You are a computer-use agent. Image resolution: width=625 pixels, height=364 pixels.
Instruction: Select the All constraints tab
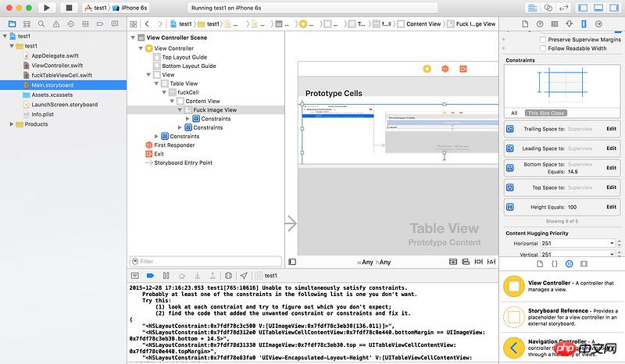tap(514, 112)
